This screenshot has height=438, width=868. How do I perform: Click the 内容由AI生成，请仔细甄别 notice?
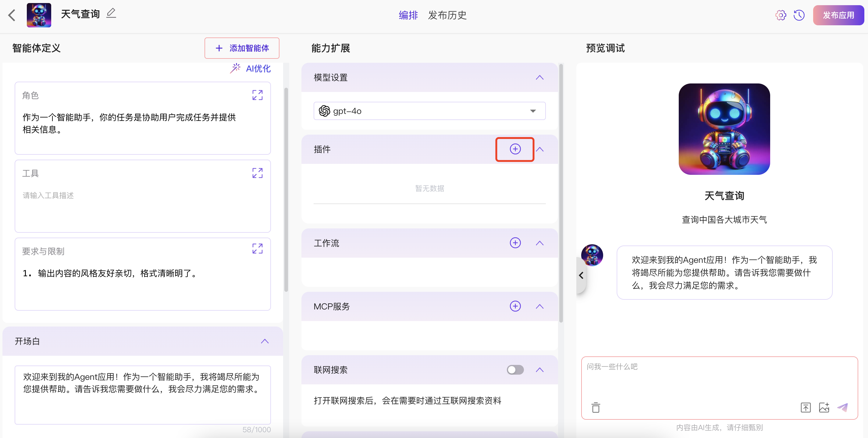(719, 427)
